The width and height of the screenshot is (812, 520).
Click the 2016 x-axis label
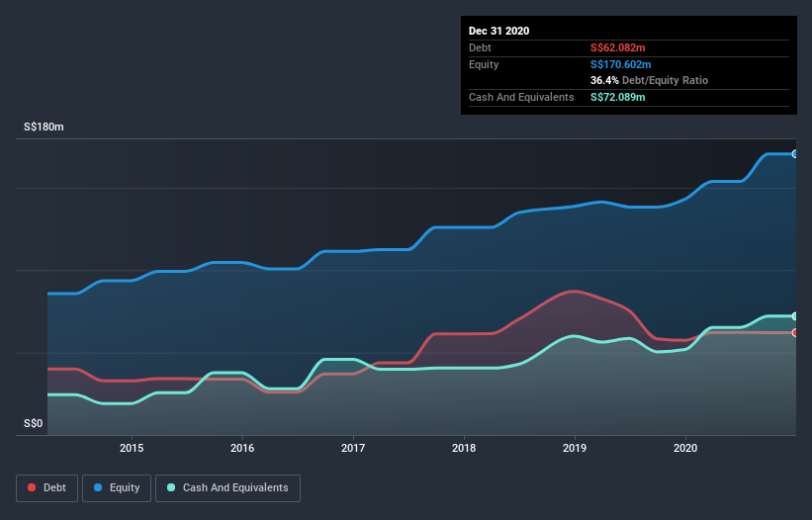(x=242, y=448)
